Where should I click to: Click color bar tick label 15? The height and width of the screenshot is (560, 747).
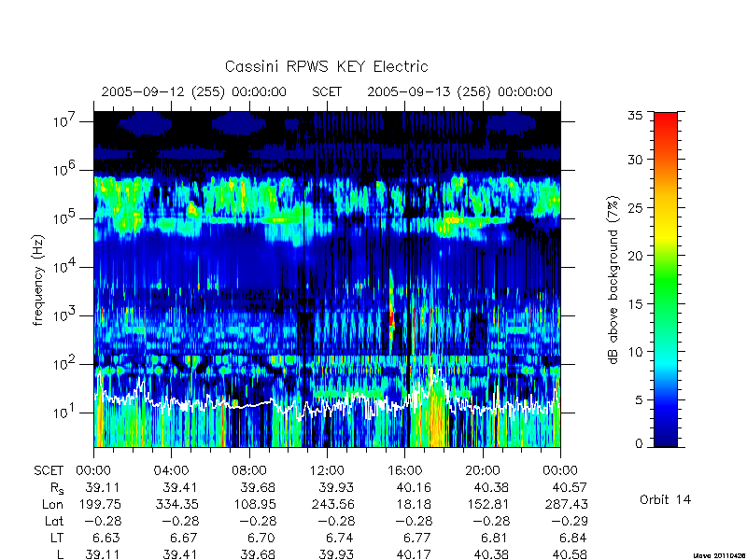coord(635,303)
